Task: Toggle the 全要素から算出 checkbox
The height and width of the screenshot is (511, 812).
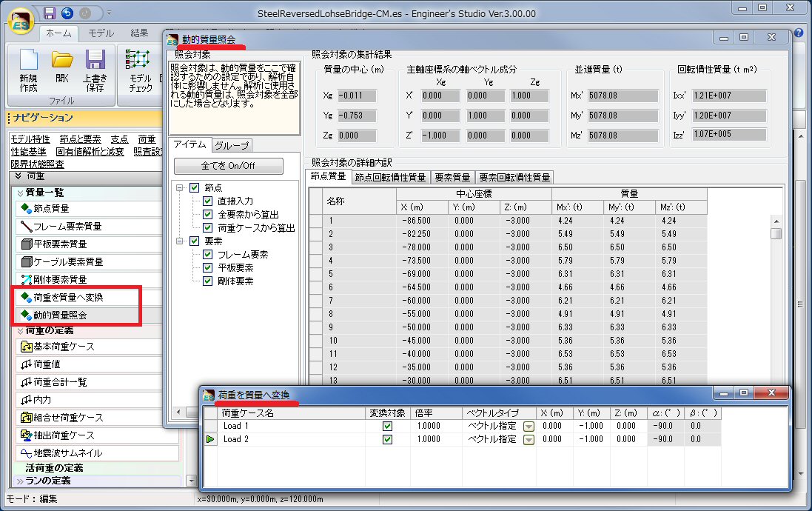Action: point(208,214)
